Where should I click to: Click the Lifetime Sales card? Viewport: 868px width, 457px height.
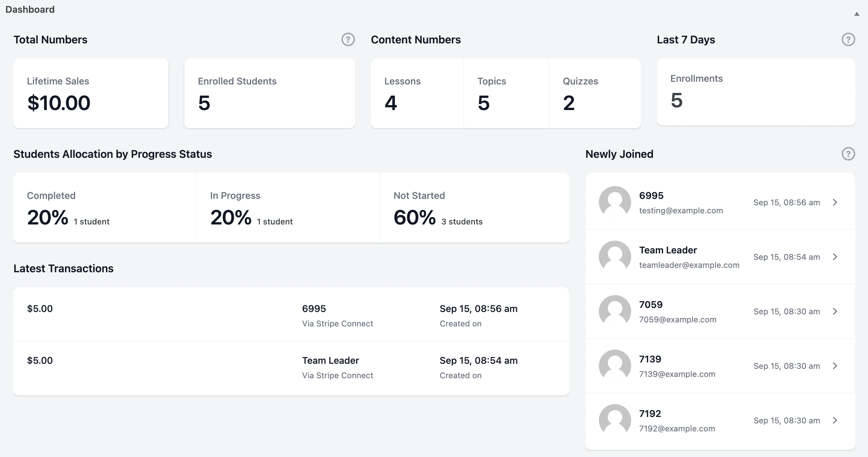pos(90,93)
